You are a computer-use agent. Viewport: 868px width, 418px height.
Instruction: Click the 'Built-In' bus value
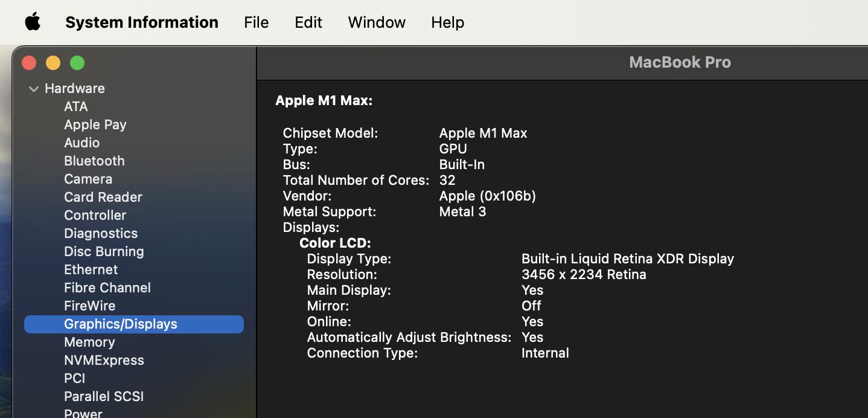(462, 164)
